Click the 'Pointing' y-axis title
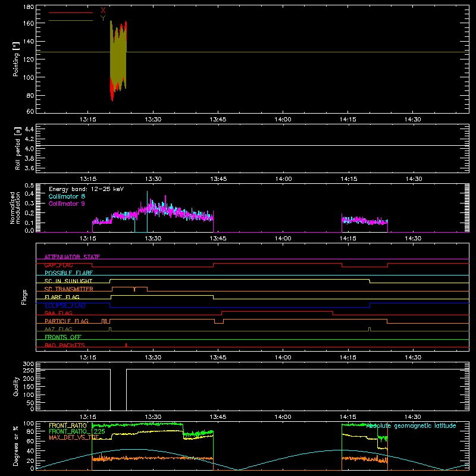The image size is (476, 476). [16, 59]
